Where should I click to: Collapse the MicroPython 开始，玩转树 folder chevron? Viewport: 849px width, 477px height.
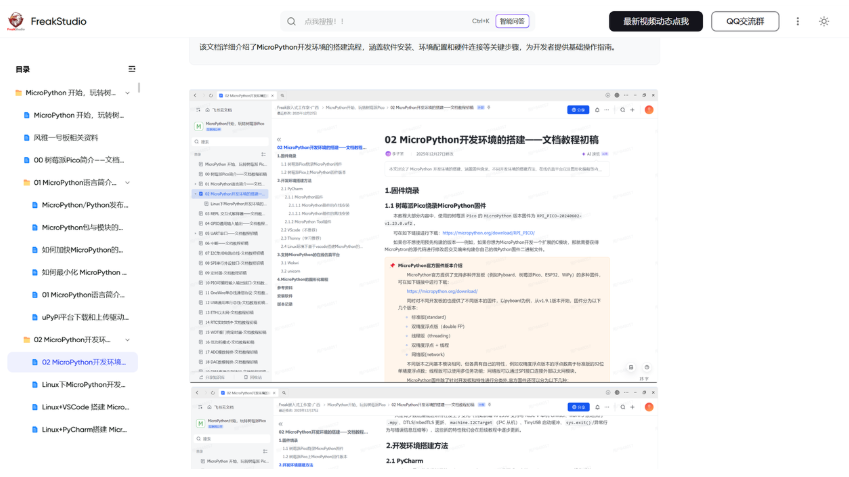[127, 93]
